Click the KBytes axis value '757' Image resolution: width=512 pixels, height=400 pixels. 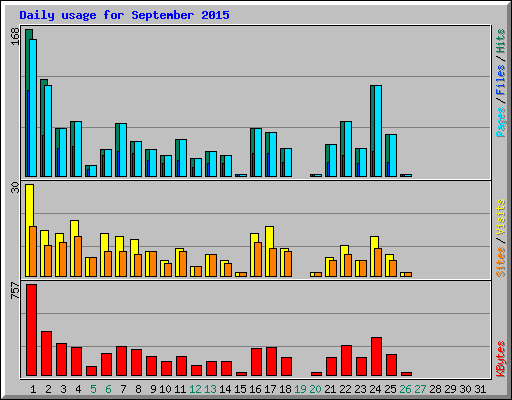coord(15,291)
